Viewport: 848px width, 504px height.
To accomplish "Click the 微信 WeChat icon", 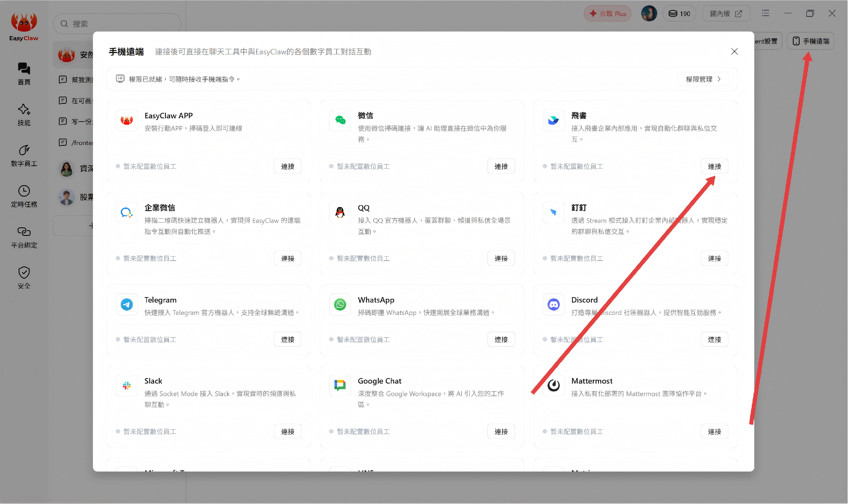I will point(340,120).
